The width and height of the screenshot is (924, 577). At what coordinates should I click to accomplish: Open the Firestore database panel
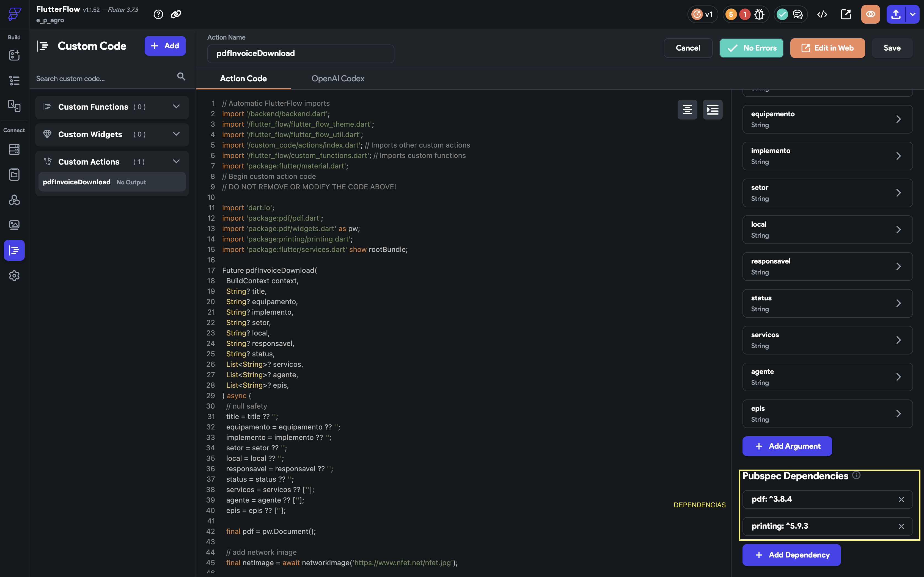(x=14, y=149)
